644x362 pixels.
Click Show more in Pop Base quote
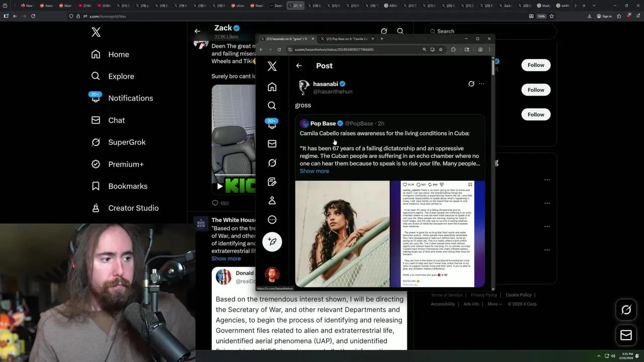[314, 171]
